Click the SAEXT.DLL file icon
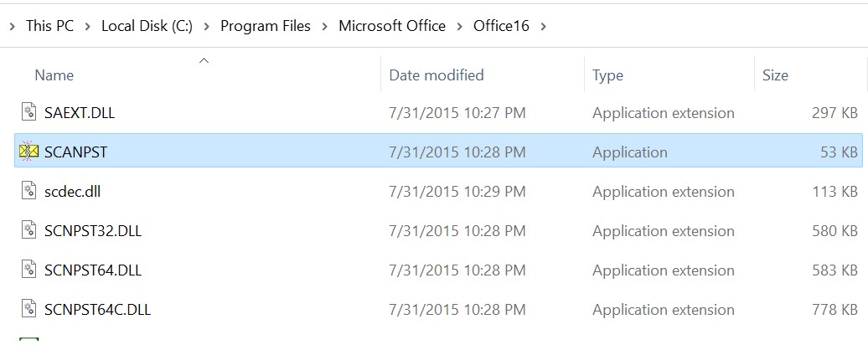Image resolution: width=868 pixels, height=350 pixels. (28, 112)
